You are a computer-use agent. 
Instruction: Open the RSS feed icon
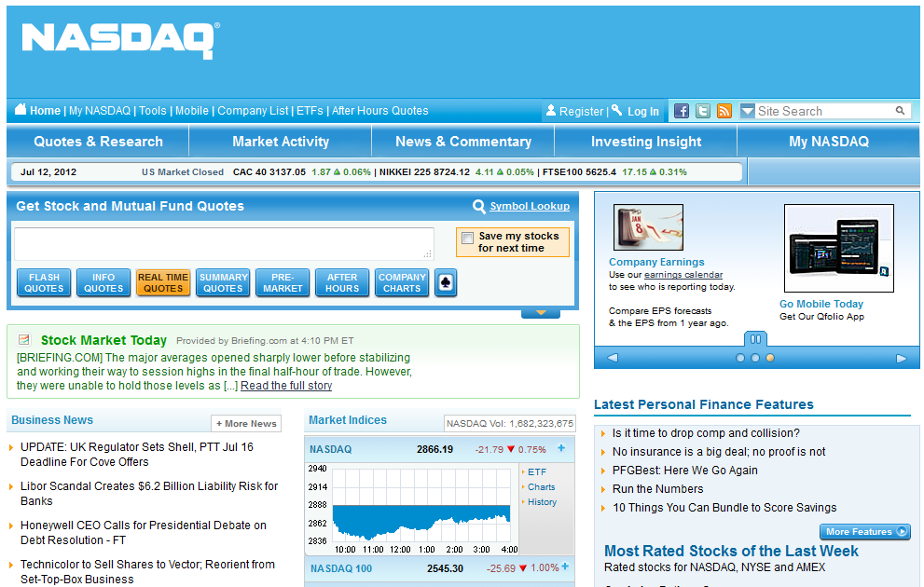pos(724,111)
